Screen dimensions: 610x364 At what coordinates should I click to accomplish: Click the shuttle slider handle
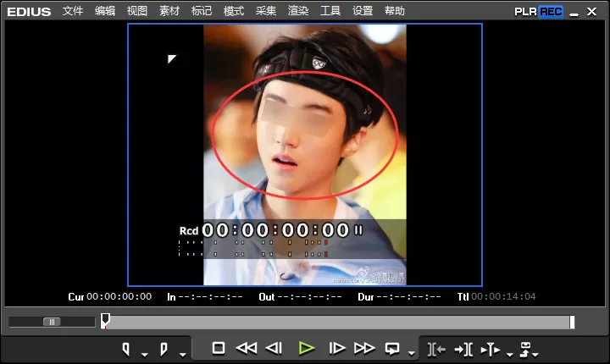click(52, 322)
